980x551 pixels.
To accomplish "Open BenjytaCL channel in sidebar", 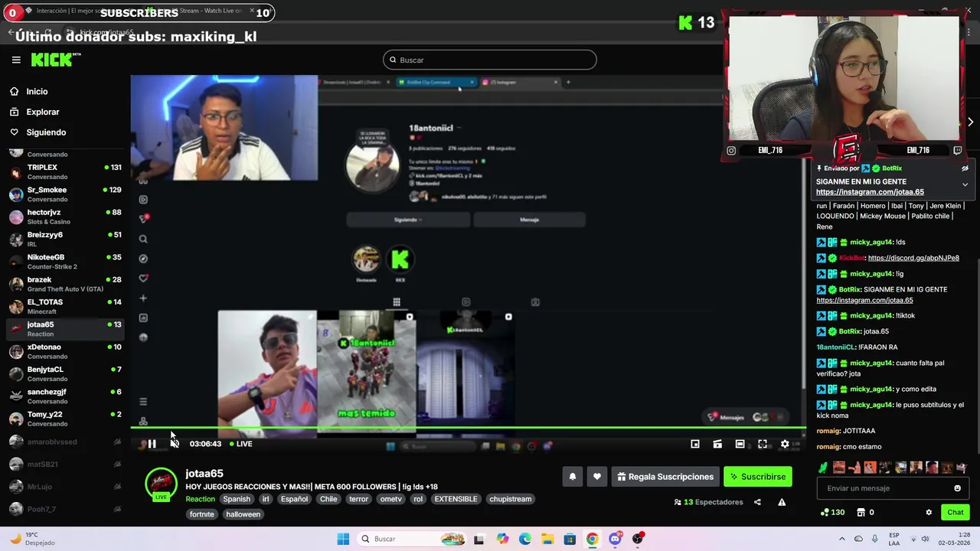I will (65, 373).
